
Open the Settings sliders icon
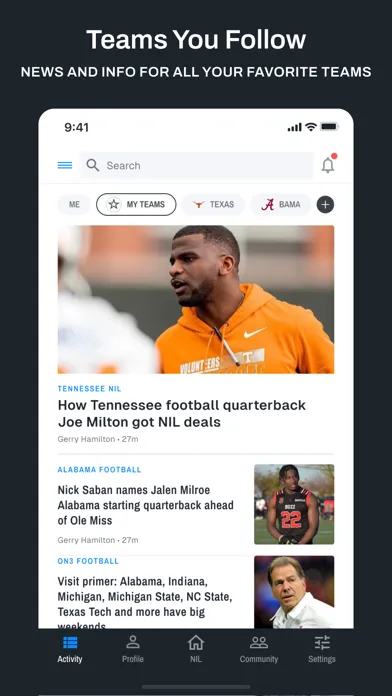point(322,642)
